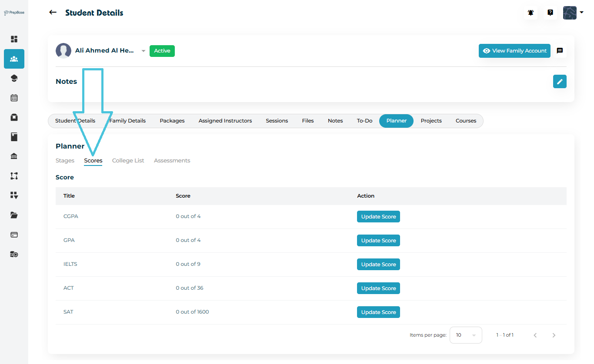This screenshot has width=594, height=364.
Task: Switch to the Packages tab
Action: click(x=172, y=121)
